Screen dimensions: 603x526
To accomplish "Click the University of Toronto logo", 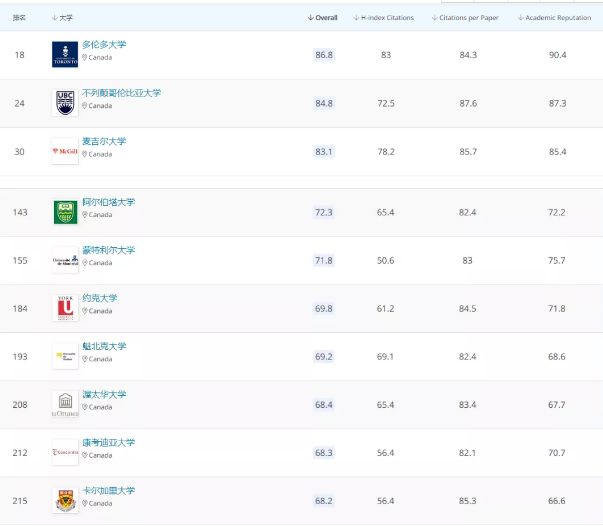I will tap(65, 55).
